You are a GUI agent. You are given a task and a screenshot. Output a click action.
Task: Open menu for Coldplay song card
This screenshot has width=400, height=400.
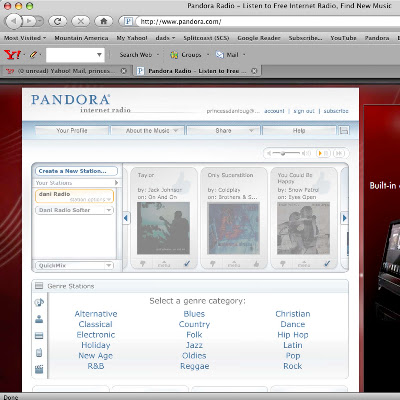(234, 264)
